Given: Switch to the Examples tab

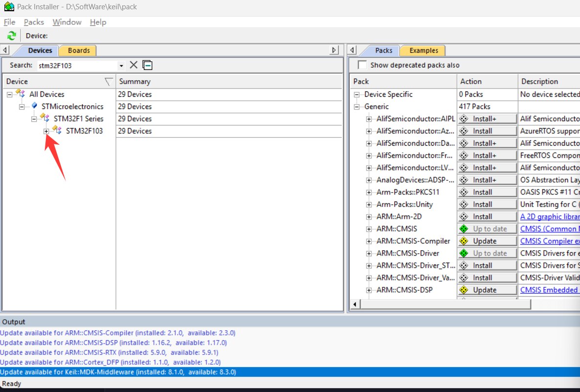Looking at the screenshot, I should [x=424, y=50].
